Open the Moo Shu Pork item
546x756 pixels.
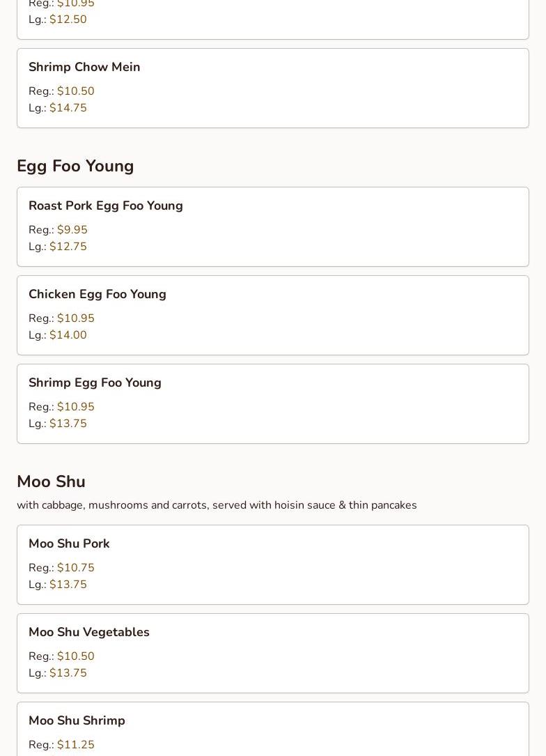click(x=69, y=543)
